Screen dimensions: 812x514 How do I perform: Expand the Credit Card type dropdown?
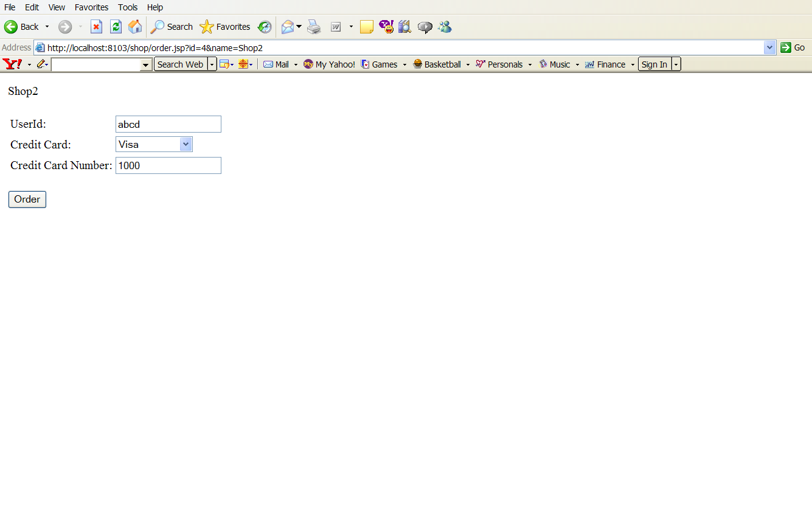pyautogui.click(x=186, y=144)
